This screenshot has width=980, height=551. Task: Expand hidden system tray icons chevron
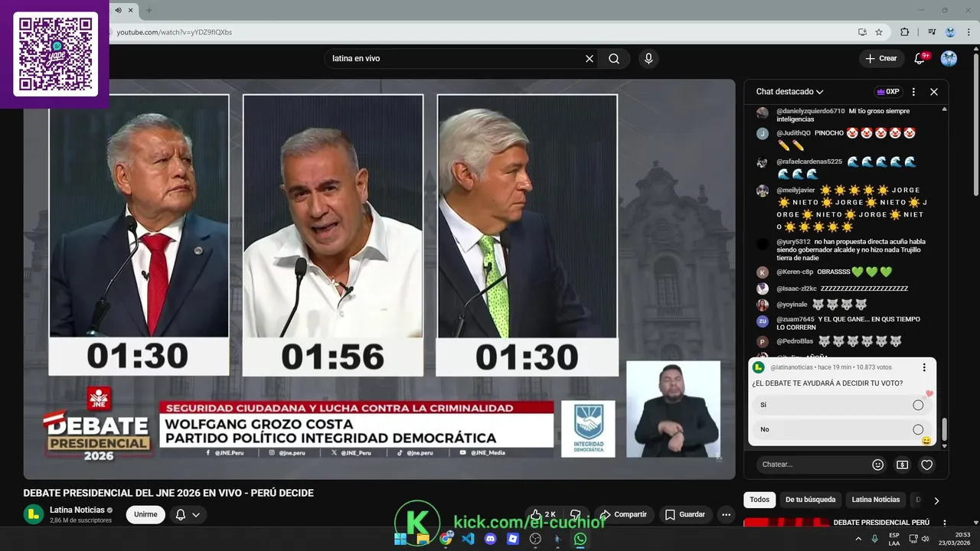[x=857, y=539]
